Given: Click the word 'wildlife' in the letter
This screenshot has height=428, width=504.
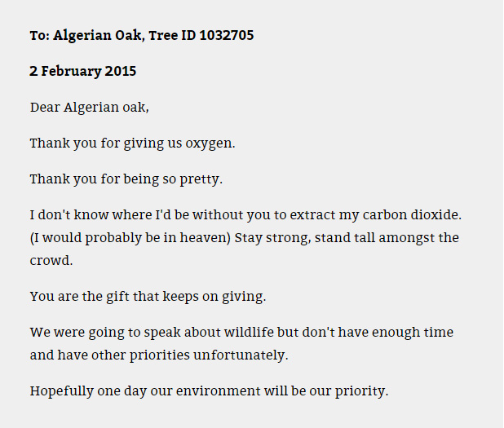Looking at the screenshot, I should 249,332.
